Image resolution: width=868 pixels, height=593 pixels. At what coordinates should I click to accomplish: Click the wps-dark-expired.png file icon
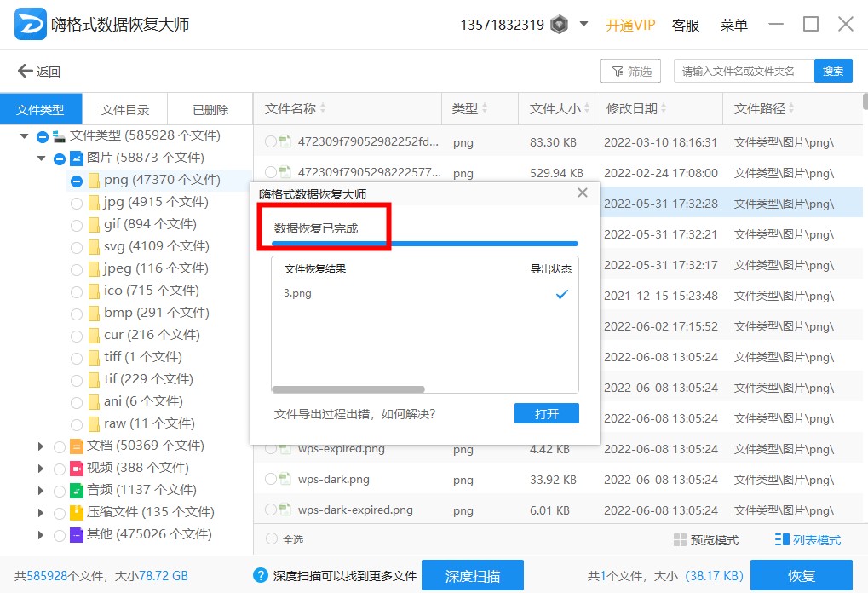285,510
